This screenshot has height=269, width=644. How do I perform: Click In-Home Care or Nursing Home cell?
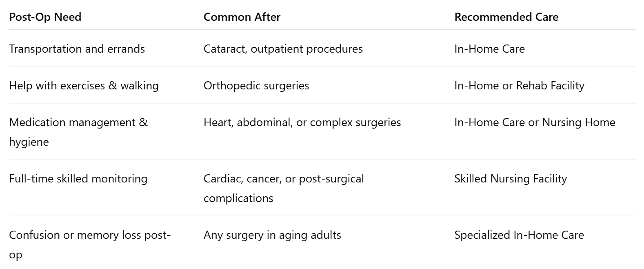(535, 122)
